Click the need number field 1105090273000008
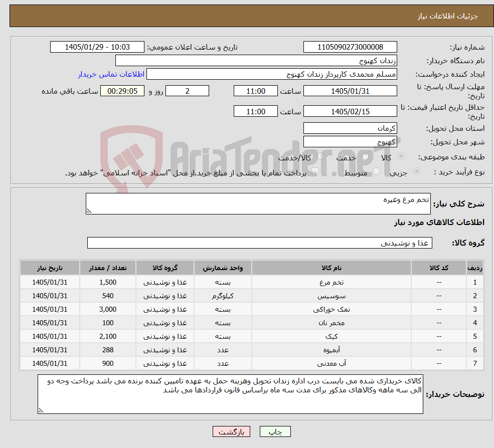494x448 pixels. point(350,47)
